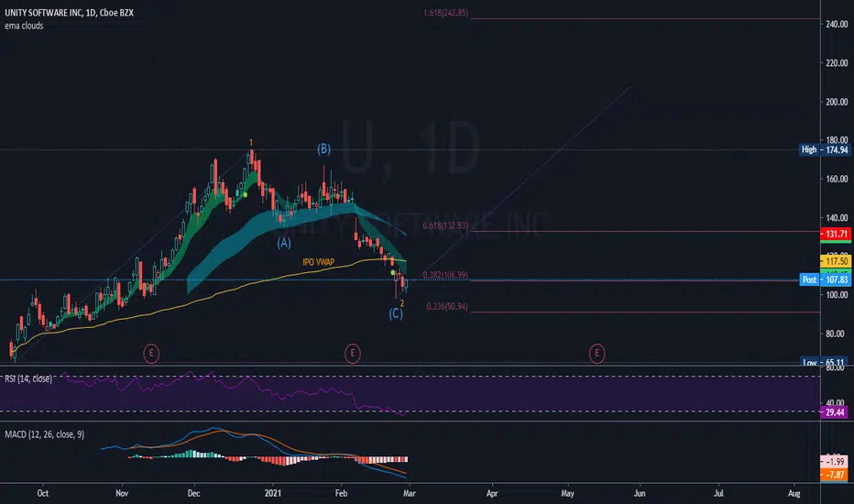This screenshot has width=854, height=504.
Task: Click the 2021 label on time axis
Action: (x=273, y=493)
